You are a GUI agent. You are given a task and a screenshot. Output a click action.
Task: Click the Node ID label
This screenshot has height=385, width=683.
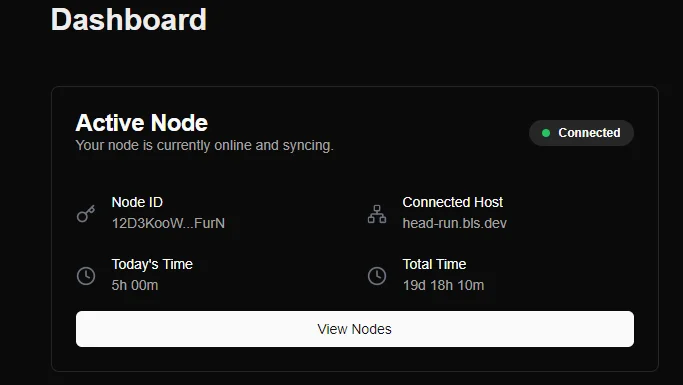[x=137, y=202]
